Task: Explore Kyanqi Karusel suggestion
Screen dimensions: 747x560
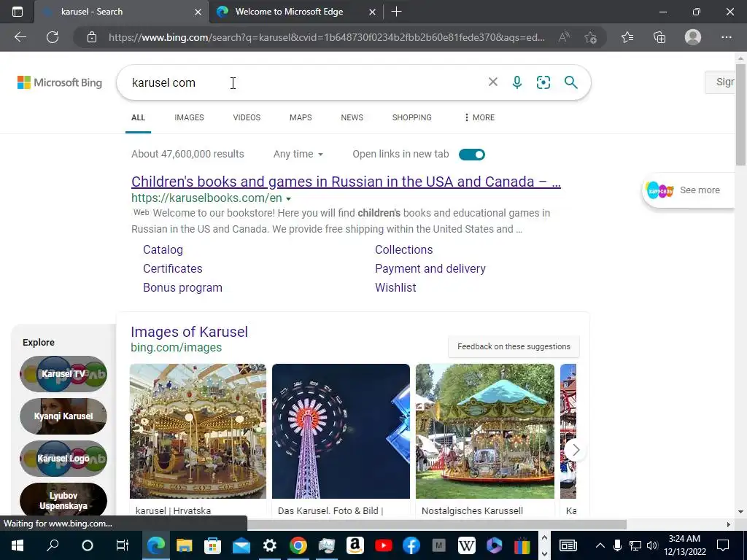Action: tap(63, 416)
